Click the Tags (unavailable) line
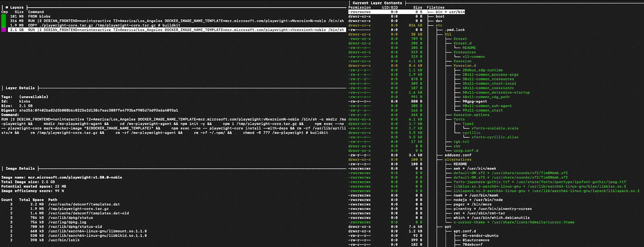This screenshot has width=644, height=247. [x=25, y=97]
